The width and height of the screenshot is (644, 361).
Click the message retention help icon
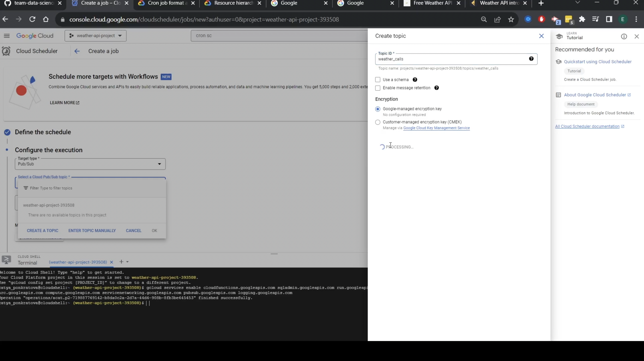tap(436, 88)
